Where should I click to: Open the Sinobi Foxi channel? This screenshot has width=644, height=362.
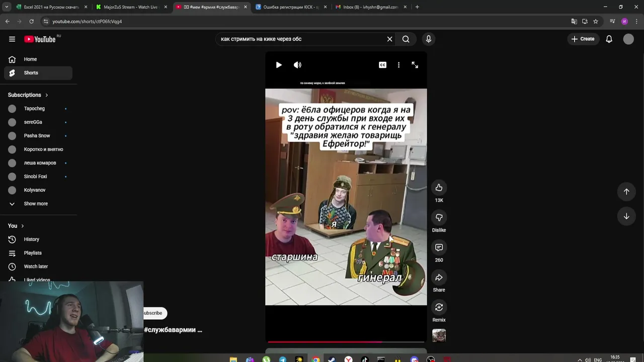[x=38, y=176]
